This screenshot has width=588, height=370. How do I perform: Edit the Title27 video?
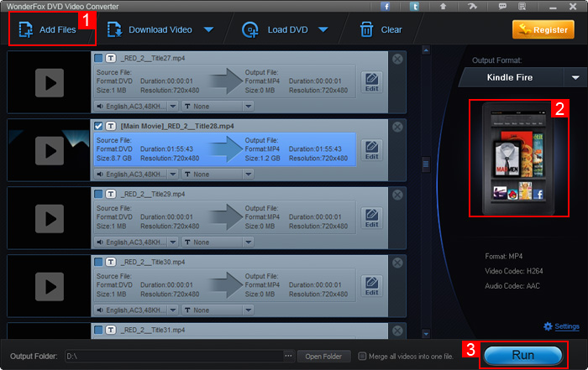click(371, 82)
